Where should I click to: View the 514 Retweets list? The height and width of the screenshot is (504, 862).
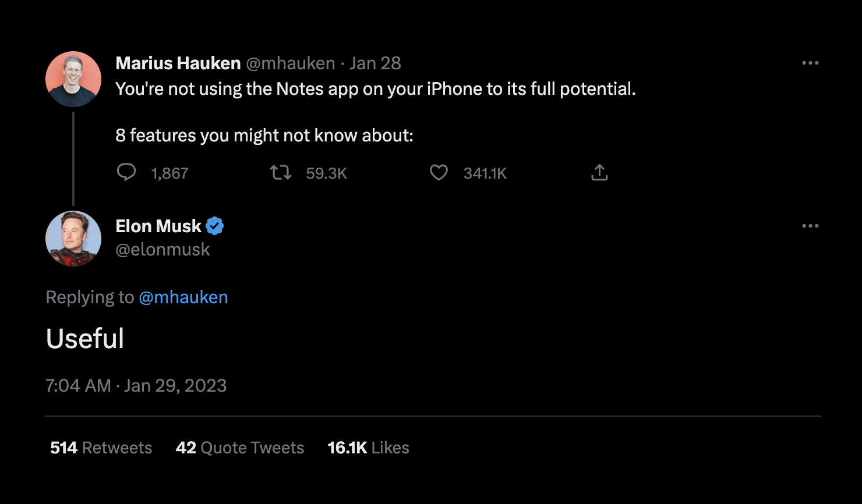click(x=99, y=448)
